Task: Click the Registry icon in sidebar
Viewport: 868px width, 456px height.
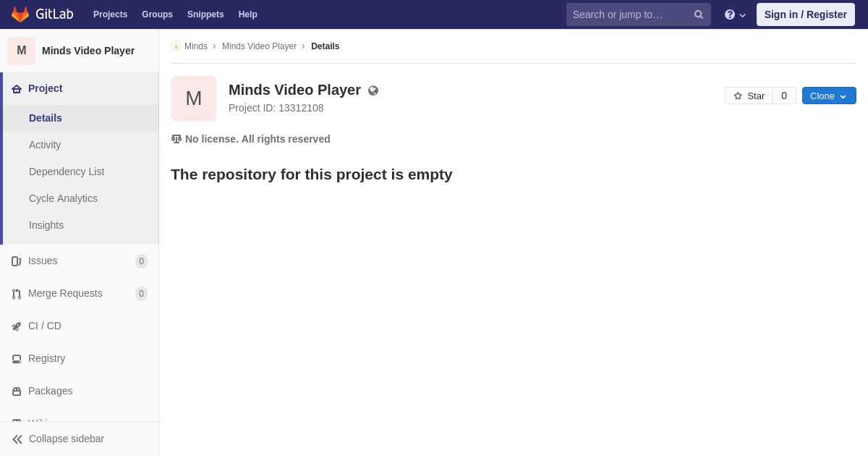Action: pyautogui.click(x=17, y=359)
